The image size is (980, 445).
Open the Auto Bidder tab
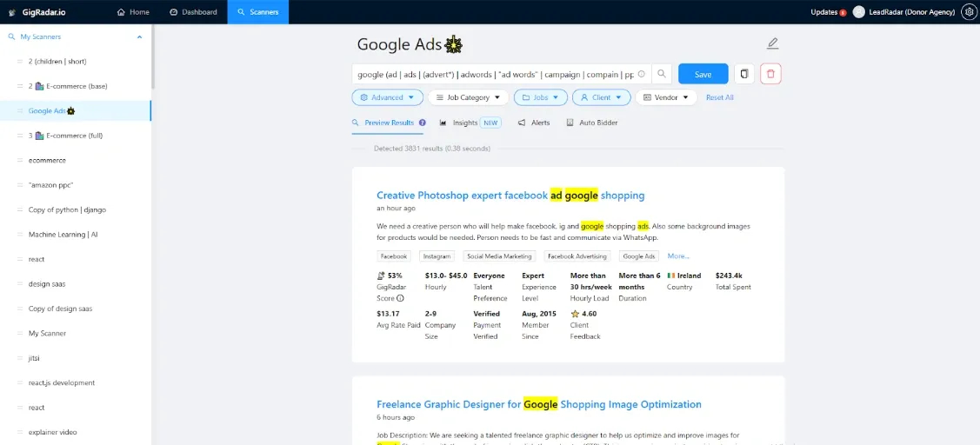[x=592, y=123]
